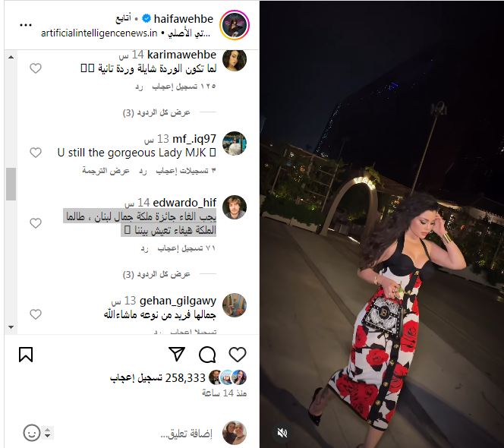
Task: Show translation for mf_.iq97's comment
Action: 106,171
